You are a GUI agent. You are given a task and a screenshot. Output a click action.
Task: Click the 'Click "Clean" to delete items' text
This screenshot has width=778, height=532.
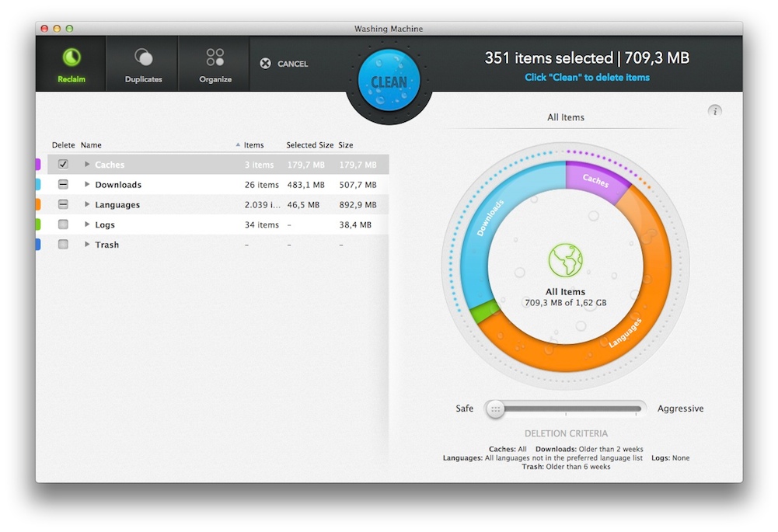pyautogui.click(x=587, y=78)
